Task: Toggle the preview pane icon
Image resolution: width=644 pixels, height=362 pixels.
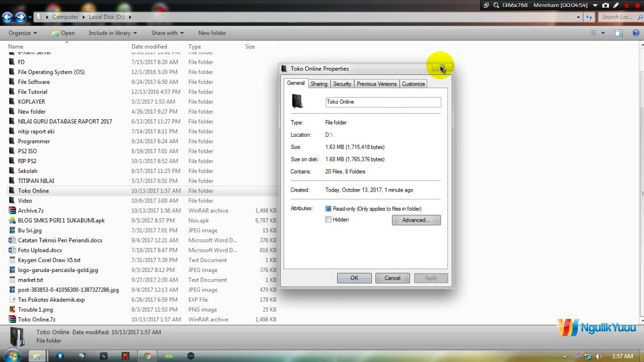Action: point(619,33)
